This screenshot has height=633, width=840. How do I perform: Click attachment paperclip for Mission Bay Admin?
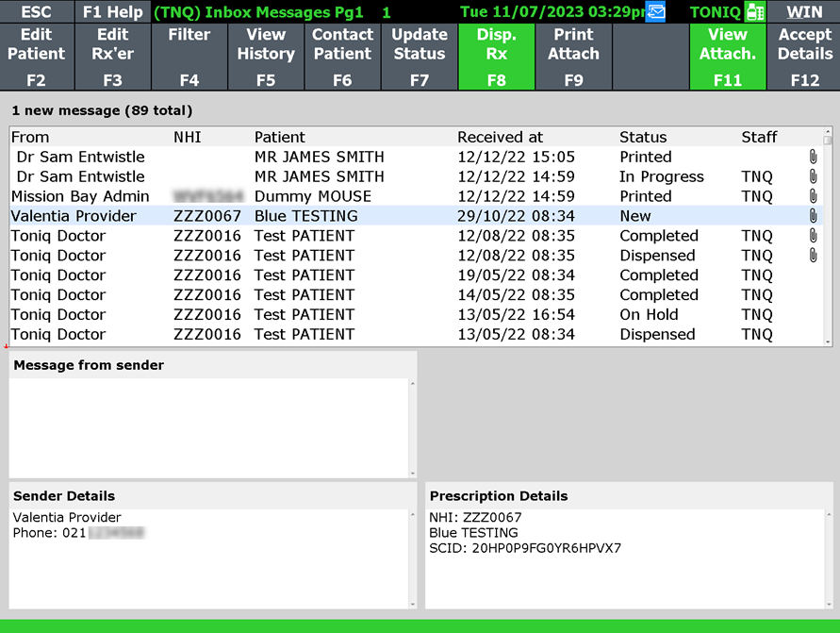(813, 196)
